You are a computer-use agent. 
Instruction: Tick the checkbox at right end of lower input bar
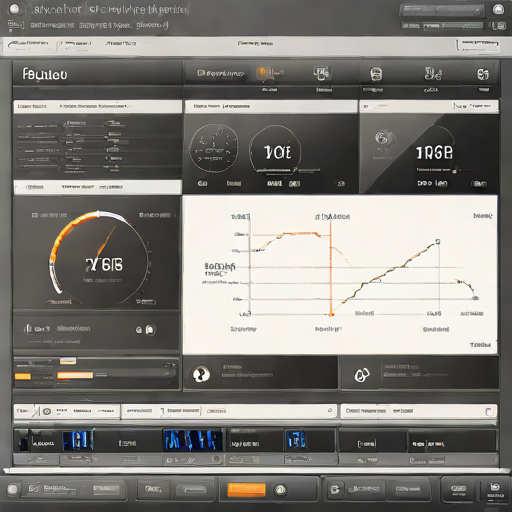pos(489,412)
